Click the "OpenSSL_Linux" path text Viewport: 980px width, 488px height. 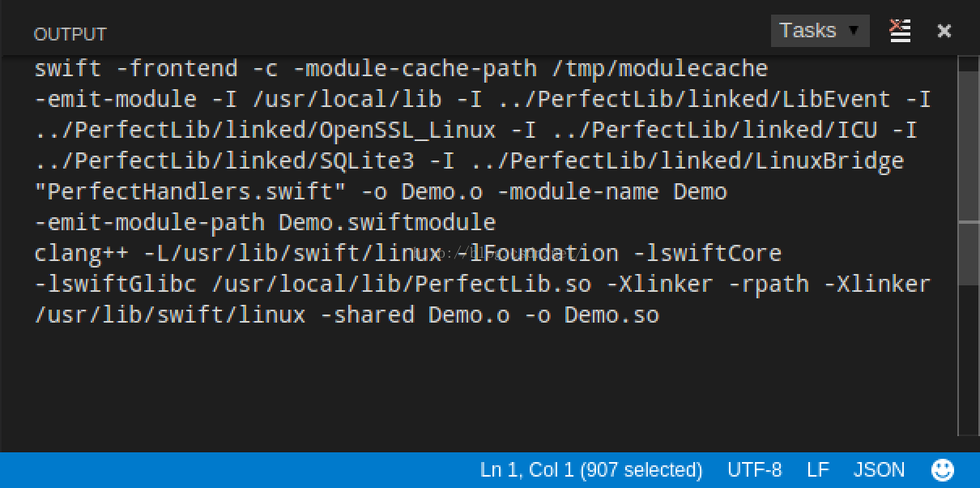click(407, 131)
